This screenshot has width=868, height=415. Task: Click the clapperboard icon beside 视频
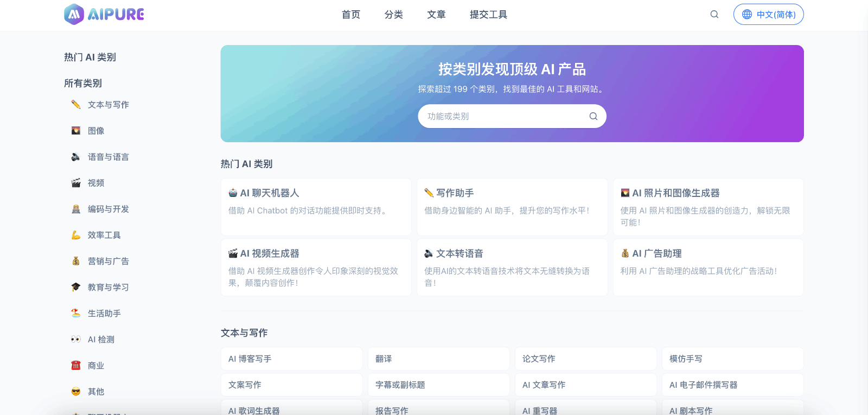(76, 183)
